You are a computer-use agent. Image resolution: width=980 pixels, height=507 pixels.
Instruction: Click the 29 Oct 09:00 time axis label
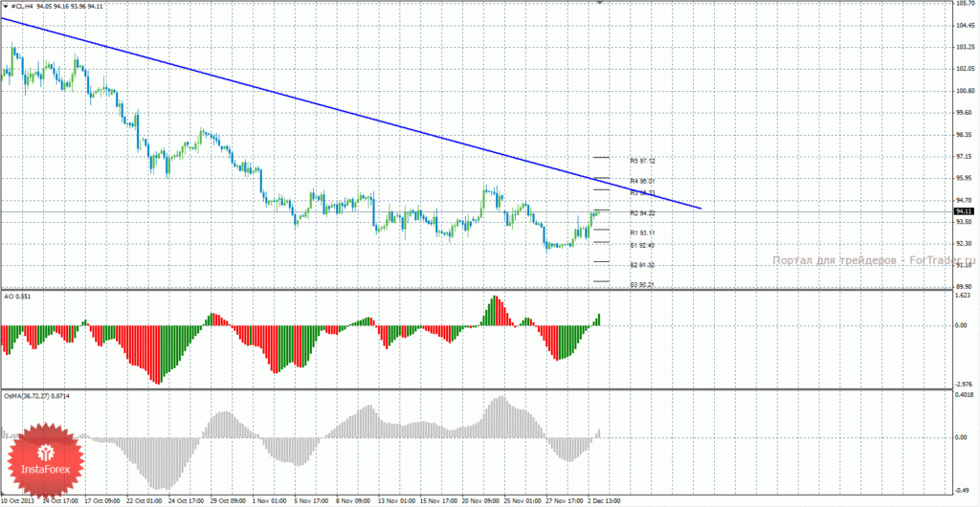pos(229,500)
